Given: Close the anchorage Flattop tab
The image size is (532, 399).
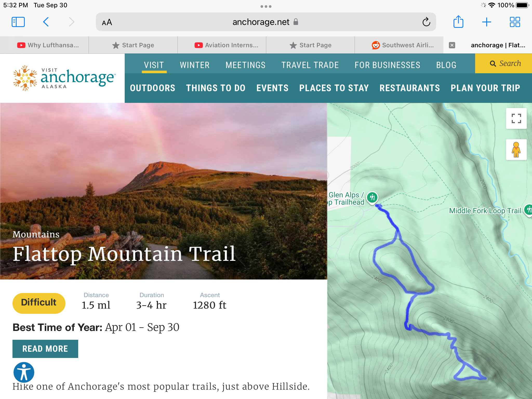Looking at the screenshot, I should pyautogui.click(x=452, y=45).
